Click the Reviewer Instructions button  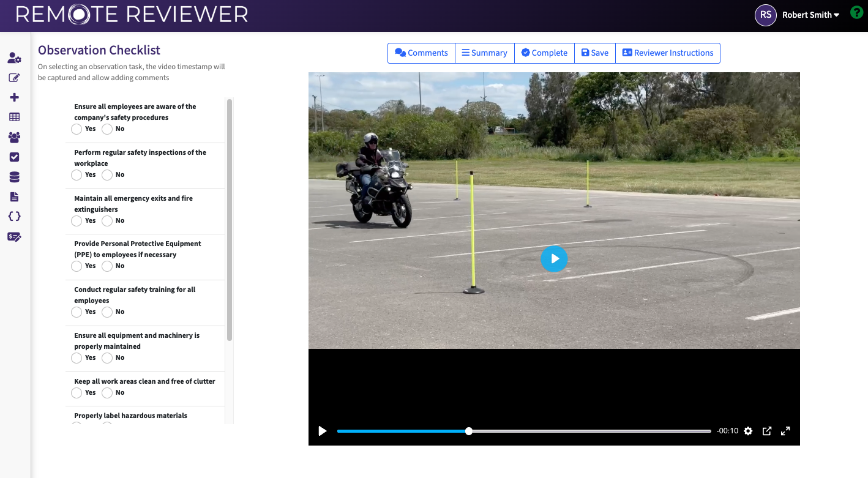(x=667, y=53)
